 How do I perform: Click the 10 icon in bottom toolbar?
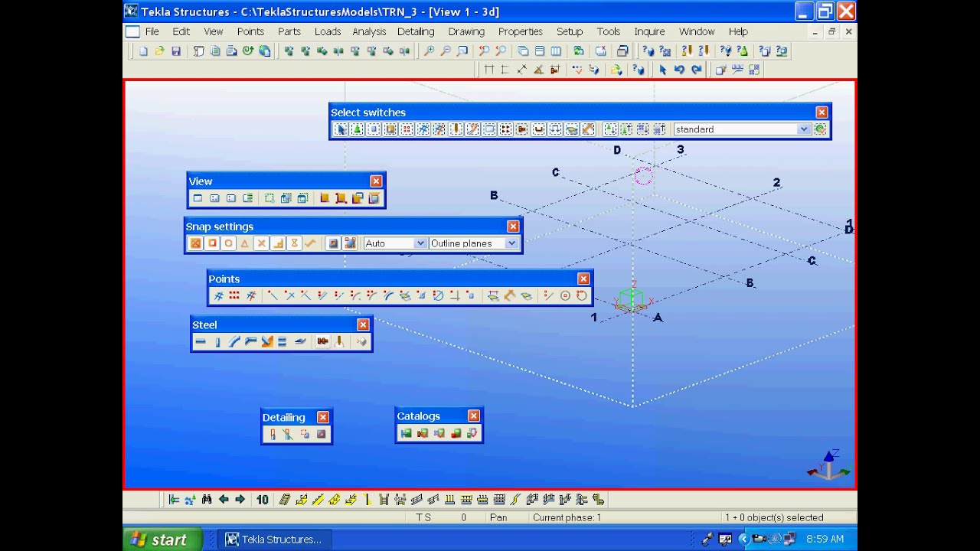click(x=263, y=500)
